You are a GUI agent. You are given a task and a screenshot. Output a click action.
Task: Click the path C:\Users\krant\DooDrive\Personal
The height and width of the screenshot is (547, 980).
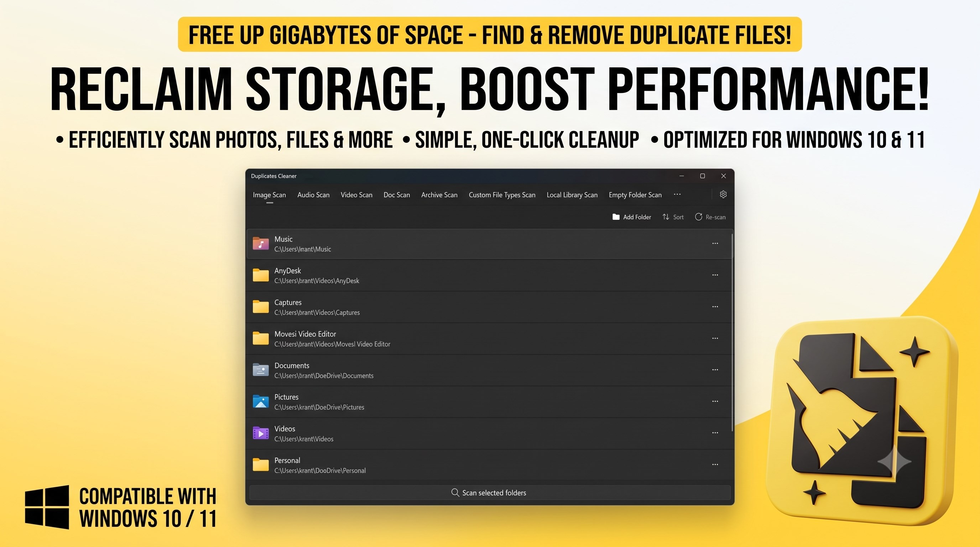(x=320, y=470)
